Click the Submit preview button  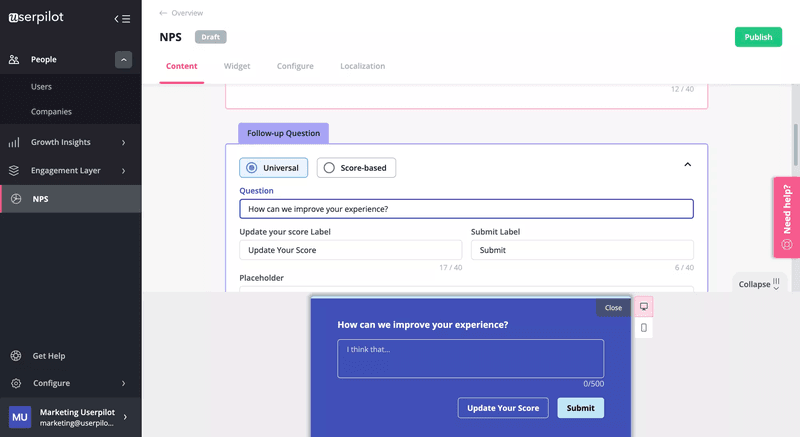coord(581,408)
